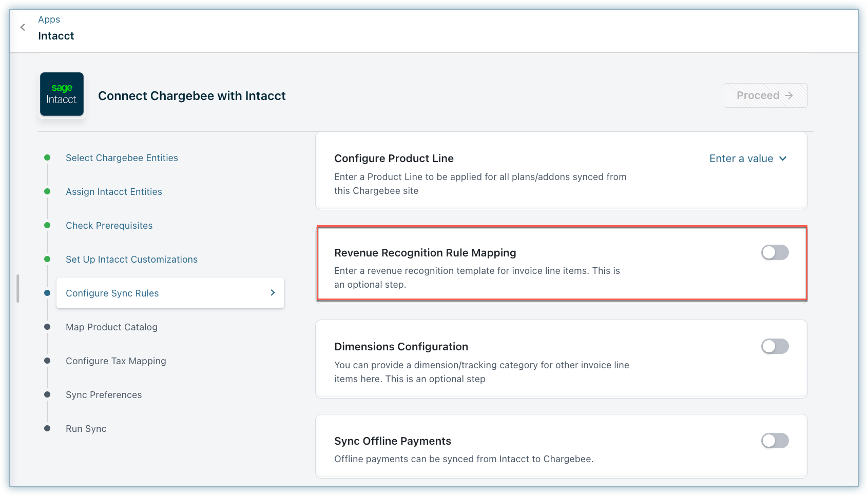Viewport: 868px width, 496px height.
Task: Click the arrow icon on Proceed button
Action: (x=789, y=95)
